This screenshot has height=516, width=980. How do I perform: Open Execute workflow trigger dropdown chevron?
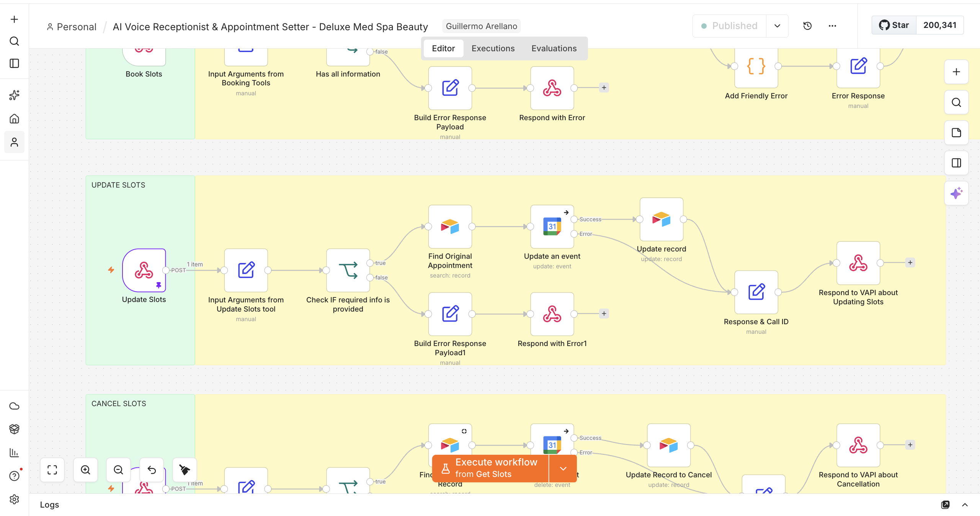pyautogui.click(x=563, y=469)
